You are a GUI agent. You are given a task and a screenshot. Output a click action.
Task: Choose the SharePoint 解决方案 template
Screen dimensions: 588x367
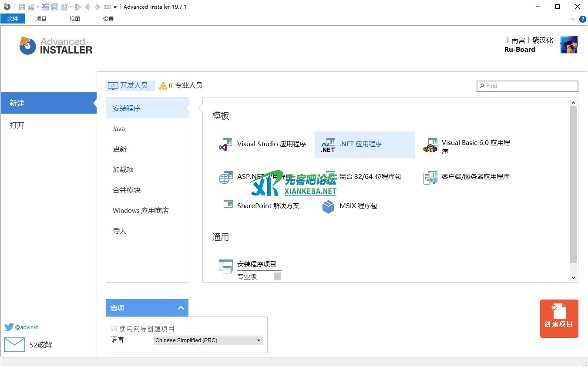coord(268,206)
